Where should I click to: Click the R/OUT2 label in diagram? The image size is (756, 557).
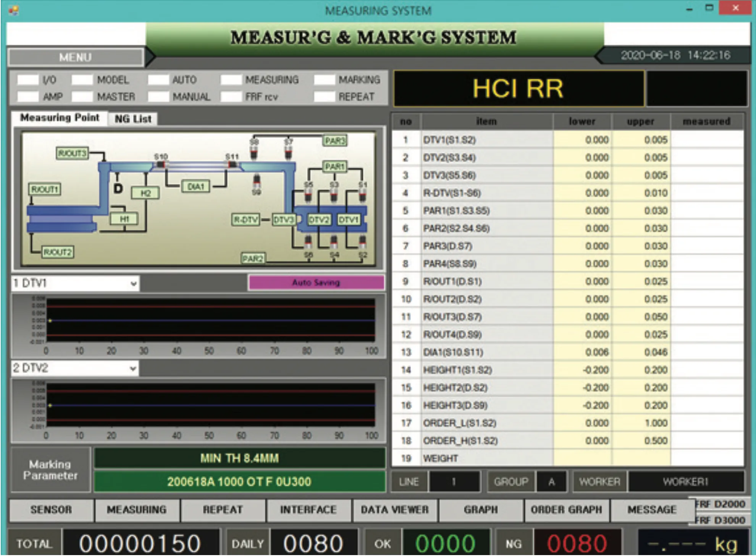tap(58, 252)
